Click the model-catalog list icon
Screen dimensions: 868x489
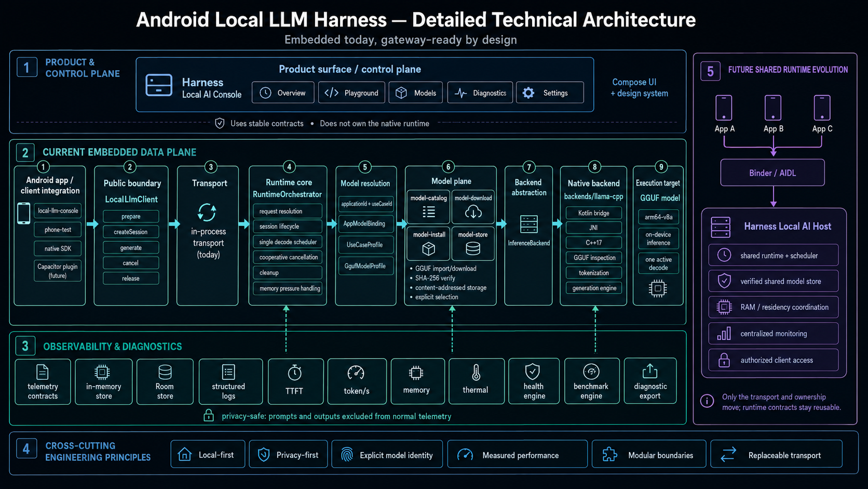429,212
